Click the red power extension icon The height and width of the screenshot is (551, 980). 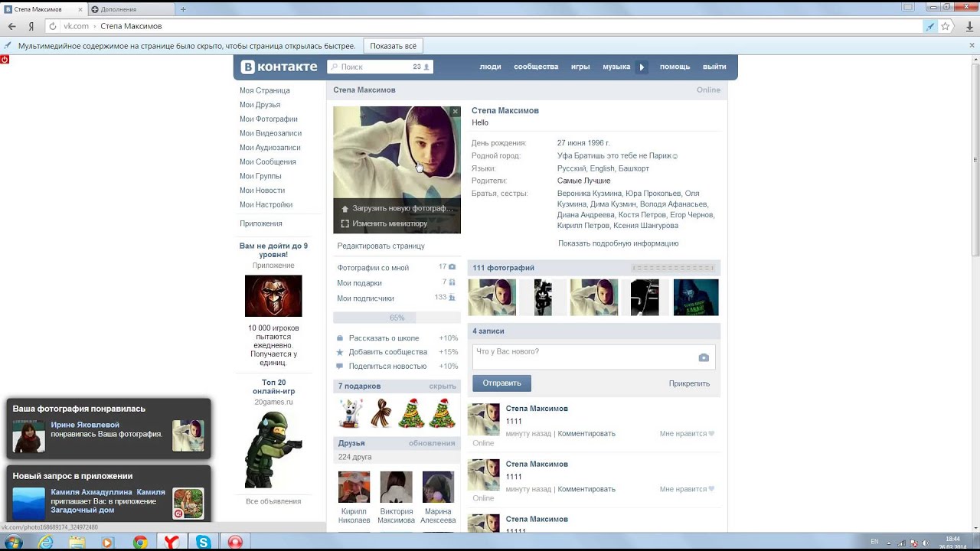pos(5,59)
